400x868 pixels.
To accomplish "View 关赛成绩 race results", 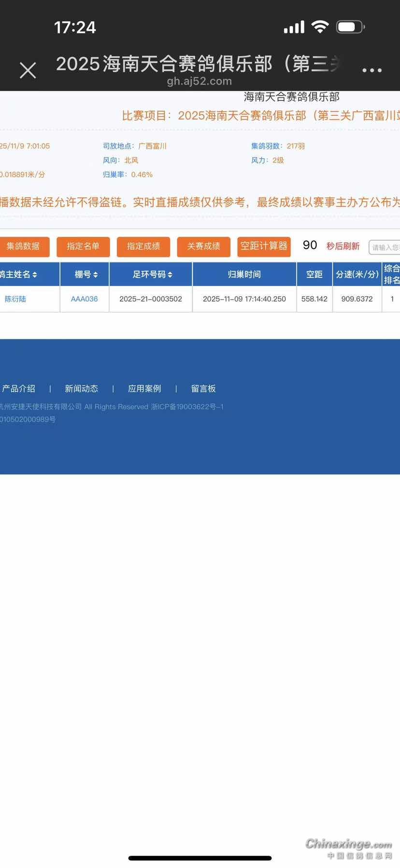I will pos(203,246).
